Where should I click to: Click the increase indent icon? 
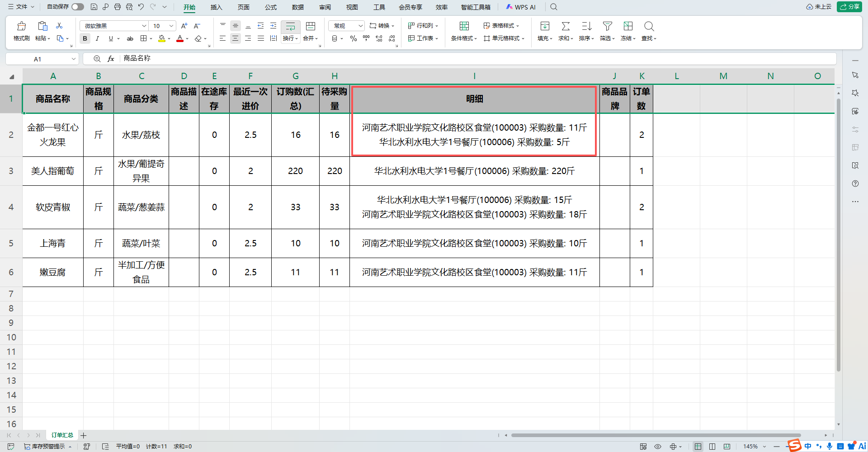coord(273,26)
